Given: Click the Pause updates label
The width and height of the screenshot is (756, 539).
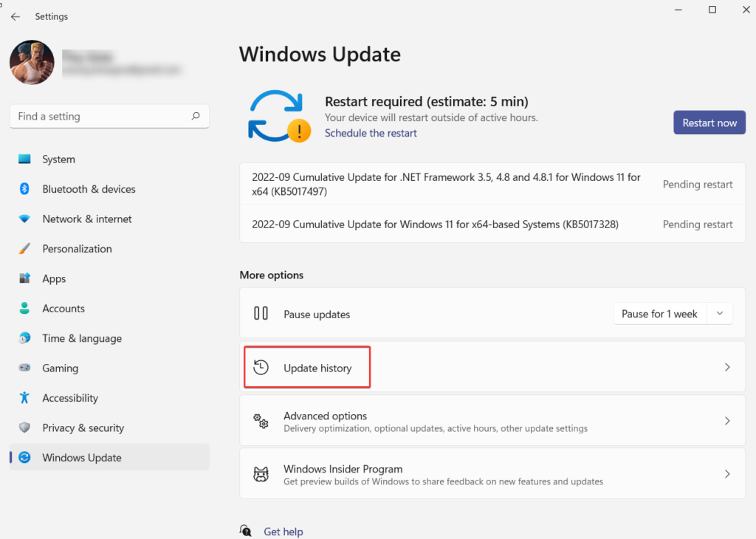Looking at the screenshot, I should pyautogui.click(x=317, y=315).
